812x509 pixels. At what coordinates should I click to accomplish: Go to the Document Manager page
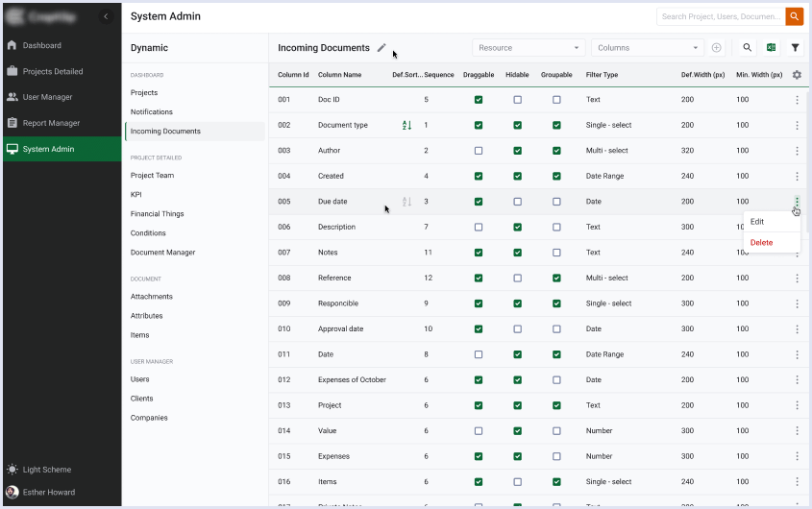(x=163, y=253)
